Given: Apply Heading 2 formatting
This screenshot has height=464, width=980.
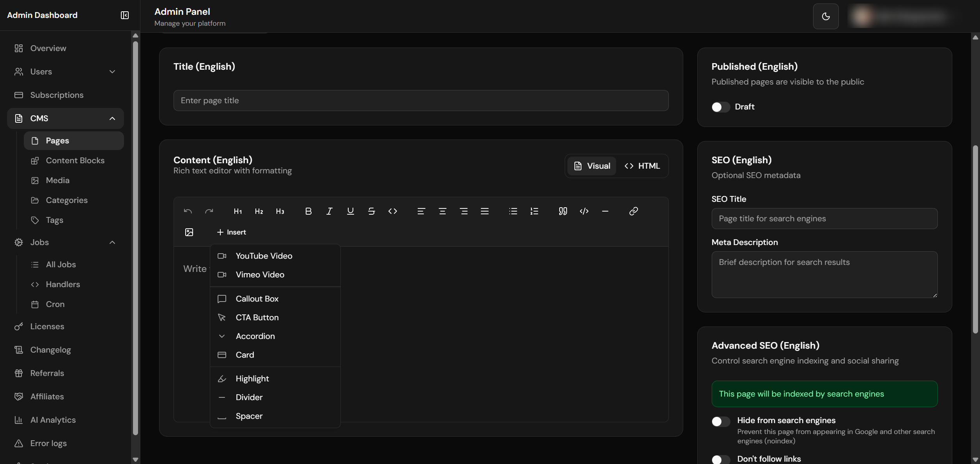Looking at the screenshot, I should point(259,211).
